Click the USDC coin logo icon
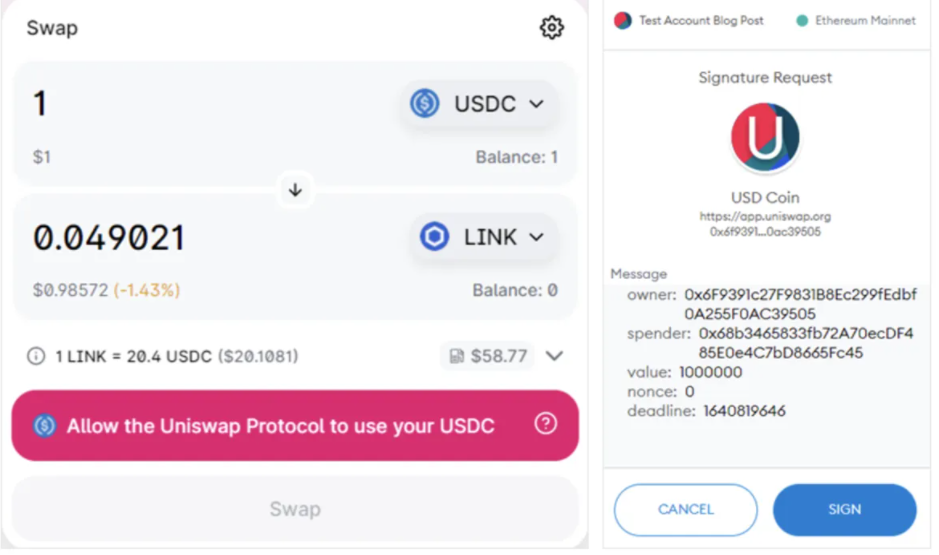Image resolution: width=939 pixels, height=555 pixels. (x=425, y=104)
